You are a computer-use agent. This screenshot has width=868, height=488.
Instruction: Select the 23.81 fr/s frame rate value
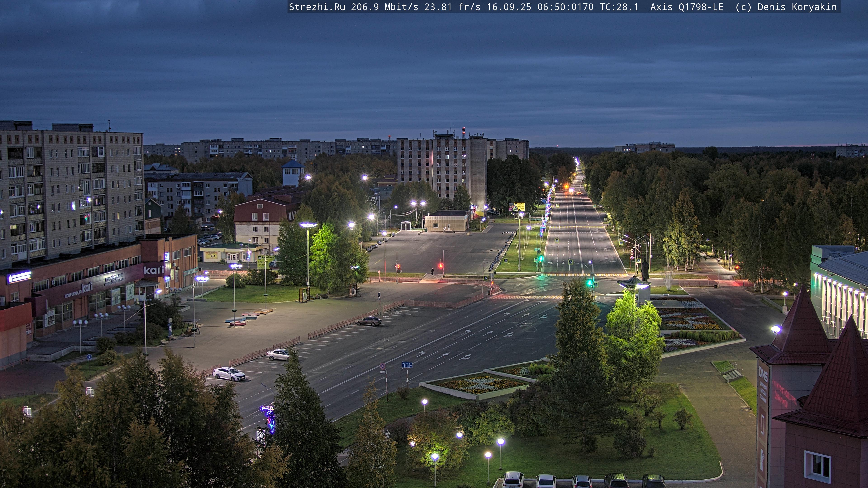452,7
